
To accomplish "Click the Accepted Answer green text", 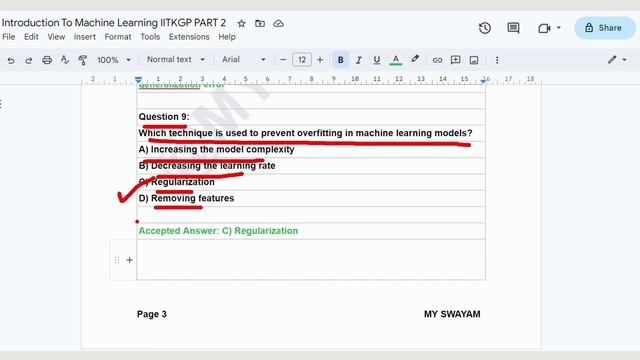I will 218,231.
